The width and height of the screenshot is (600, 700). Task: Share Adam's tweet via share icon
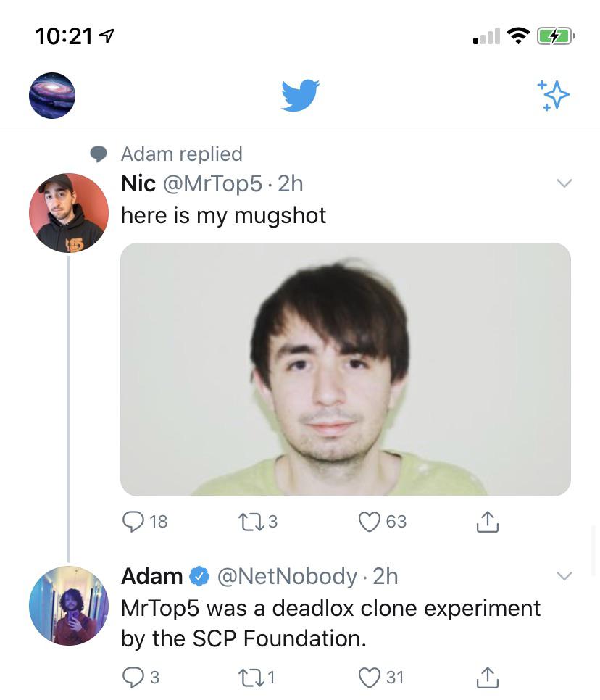click(x=488, y=678)
